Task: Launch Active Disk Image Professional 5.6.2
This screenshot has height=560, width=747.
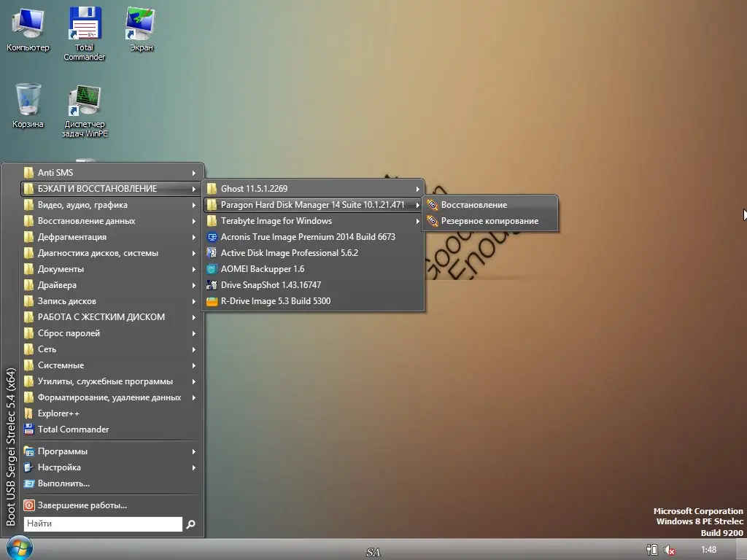Action: click(x=314, y=253)
